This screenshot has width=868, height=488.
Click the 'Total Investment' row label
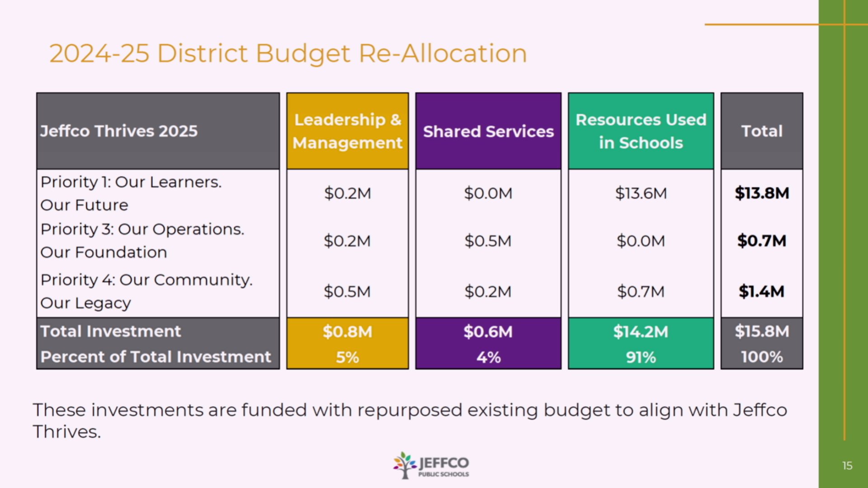tap(111, 331)
